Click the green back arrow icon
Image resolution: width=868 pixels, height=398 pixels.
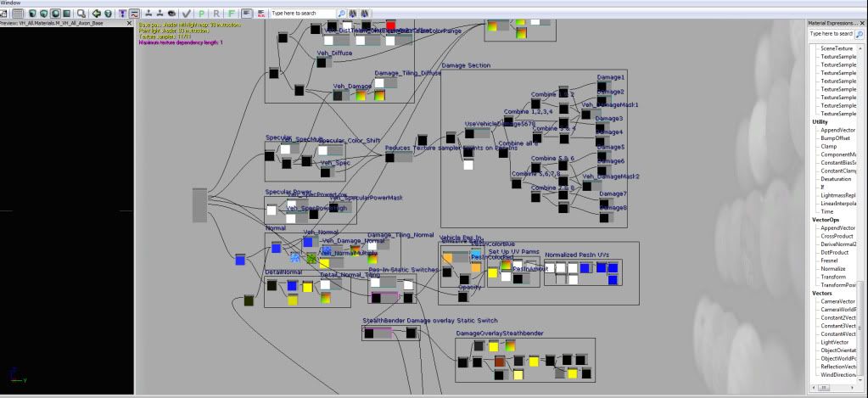click(96, 14)
